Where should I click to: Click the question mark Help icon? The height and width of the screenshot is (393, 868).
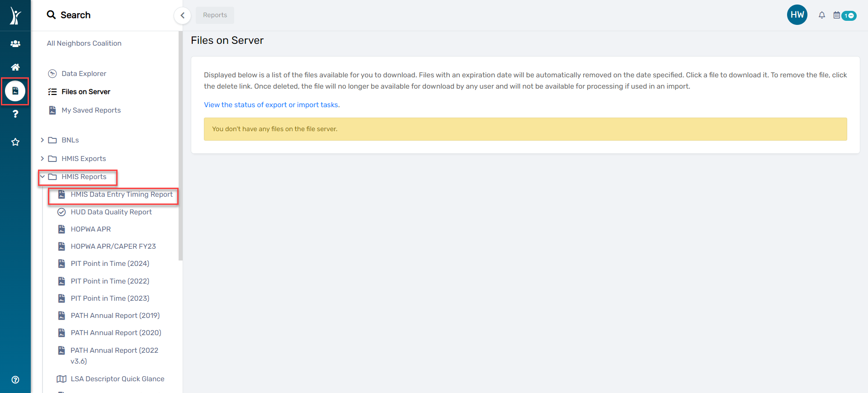15,114
